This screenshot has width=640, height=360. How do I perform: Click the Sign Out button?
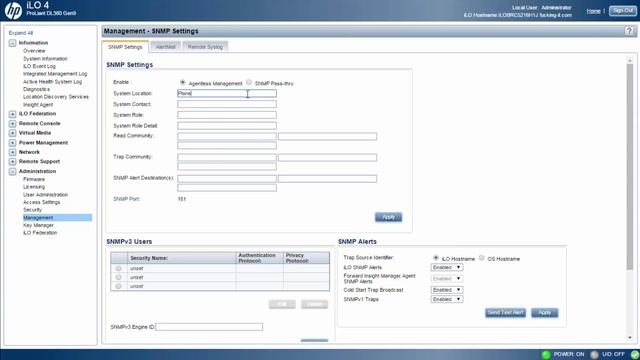(623, 11)
